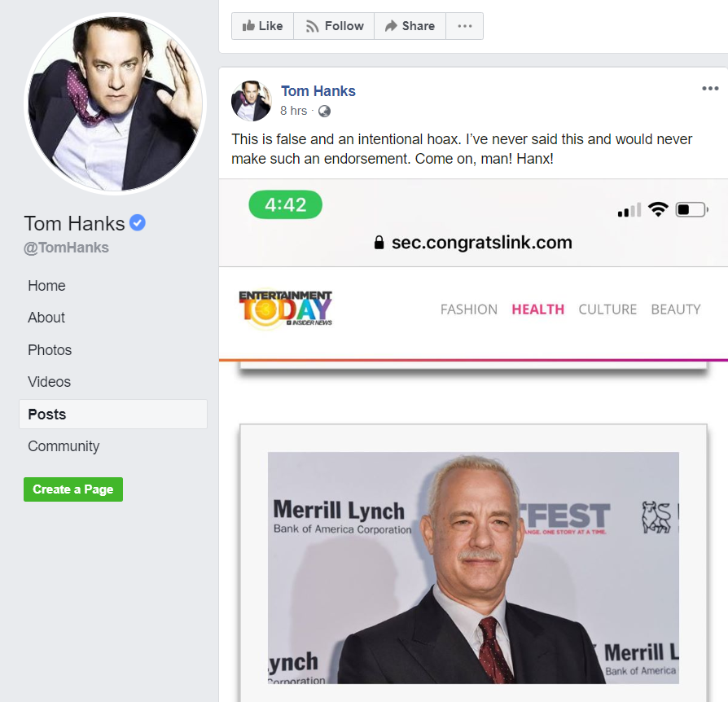Open the more options menu beside Share
The width and height of the screenshot is (728, 702).
pyautogui.click(x=464, y=25)
